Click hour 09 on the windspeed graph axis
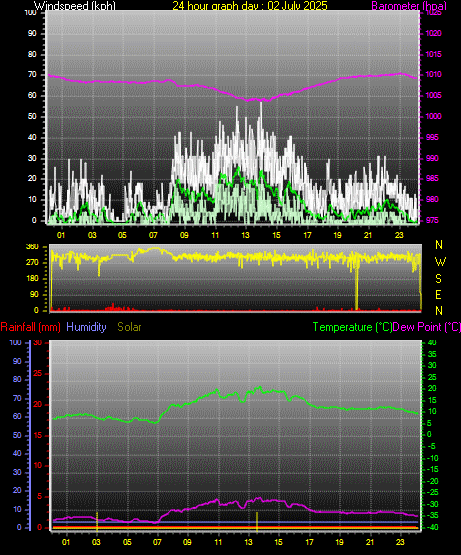 (x=184, y=235)
